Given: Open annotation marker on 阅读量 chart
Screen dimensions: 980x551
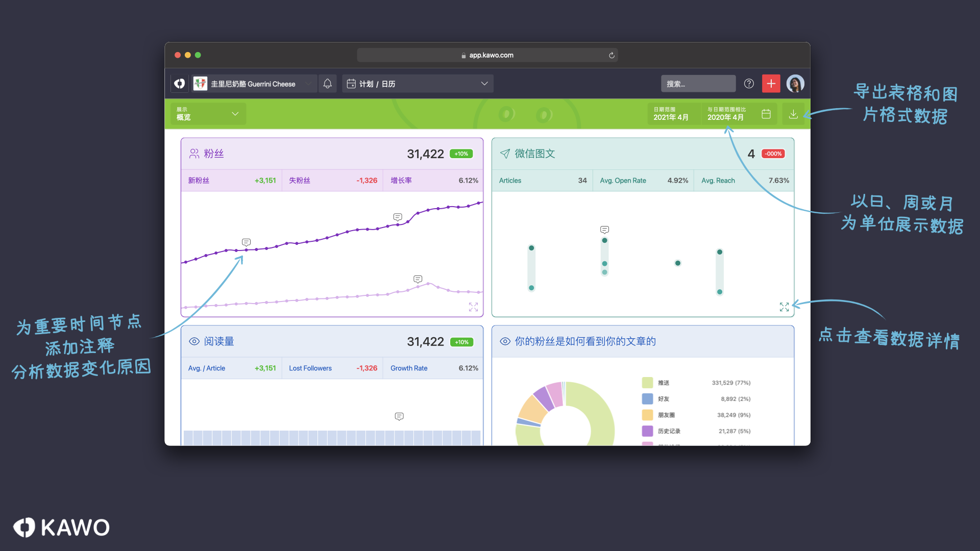Looking at the screenshot, I should coord(399,416).
